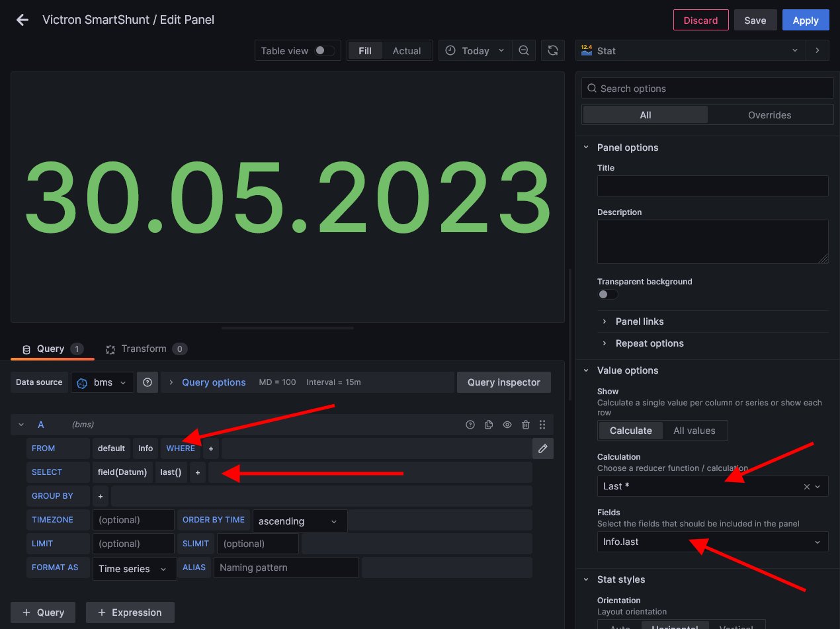Screen dimensions: 840x629
Task: Click the back arrow to exit panel editor
Action: coord(22,20)
